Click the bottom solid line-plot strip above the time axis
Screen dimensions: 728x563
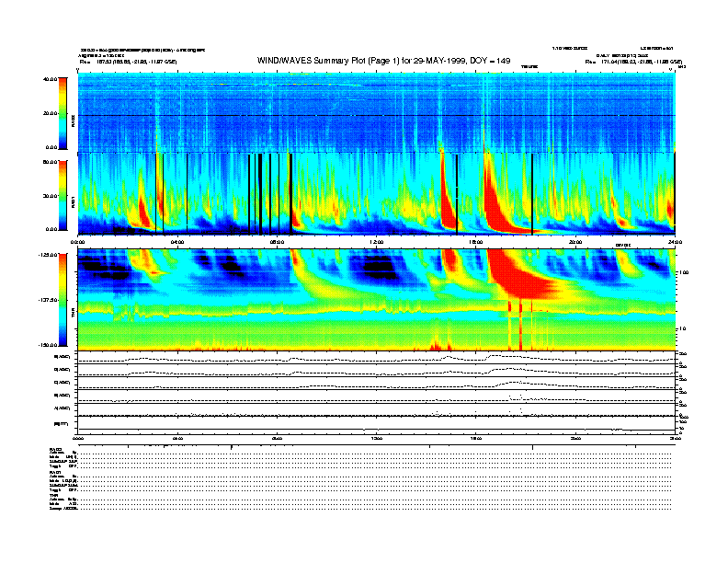pos(376,426)
